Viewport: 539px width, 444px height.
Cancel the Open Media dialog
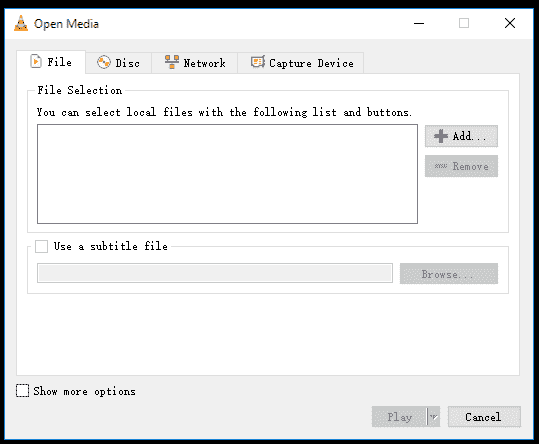pyautogui.click(x=484, y=417)
